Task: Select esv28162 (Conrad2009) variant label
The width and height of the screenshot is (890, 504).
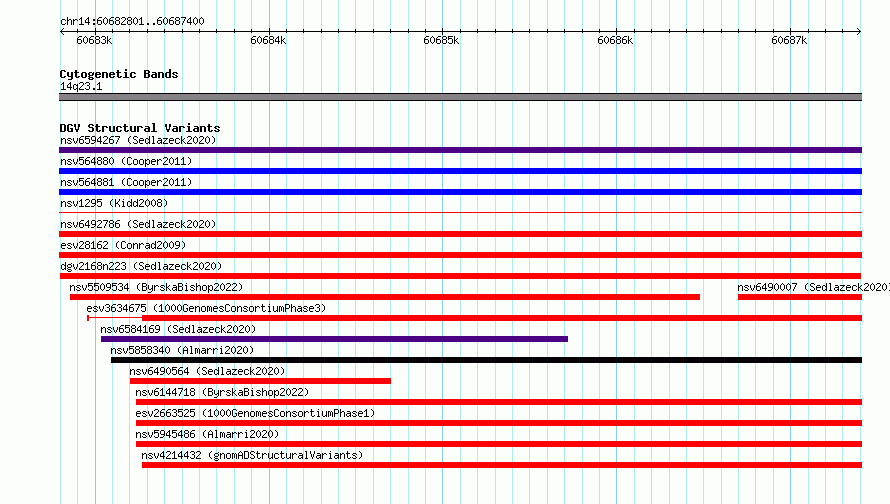Action: (x=123, y=245)
